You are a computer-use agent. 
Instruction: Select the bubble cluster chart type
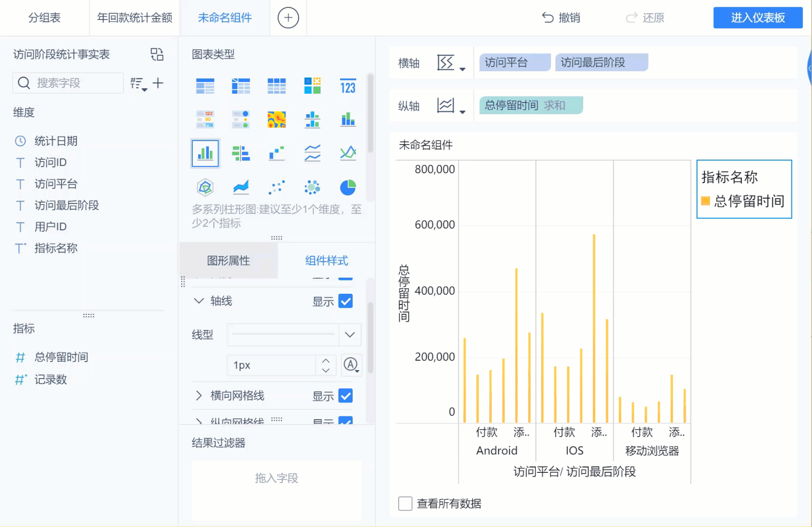pos(312,187)
